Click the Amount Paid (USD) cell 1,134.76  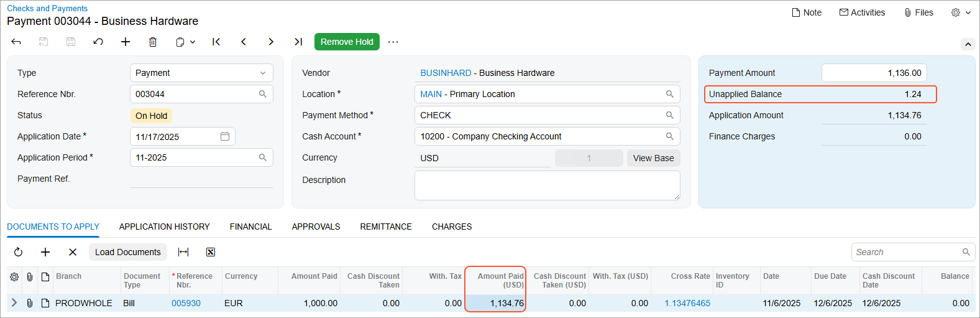495,303
